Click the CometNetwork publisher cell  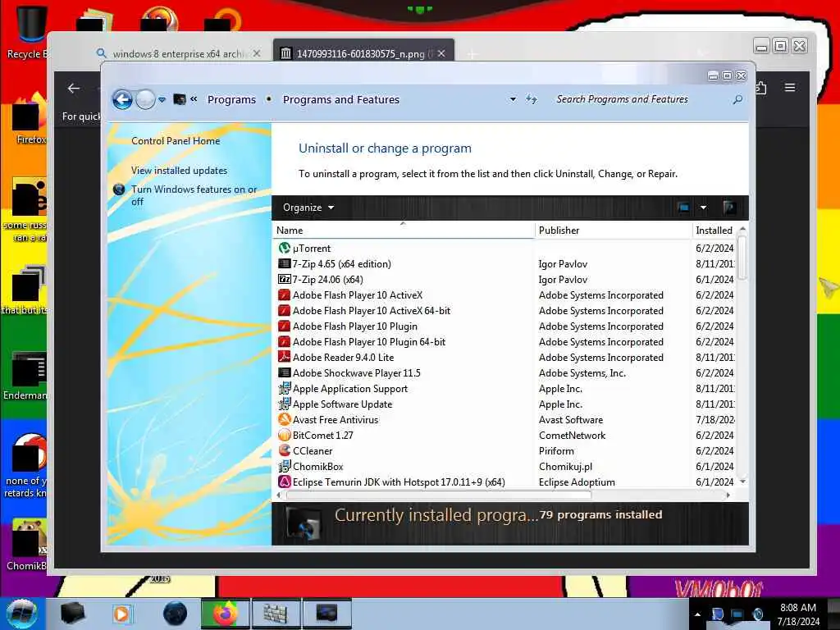pos(572,435)
